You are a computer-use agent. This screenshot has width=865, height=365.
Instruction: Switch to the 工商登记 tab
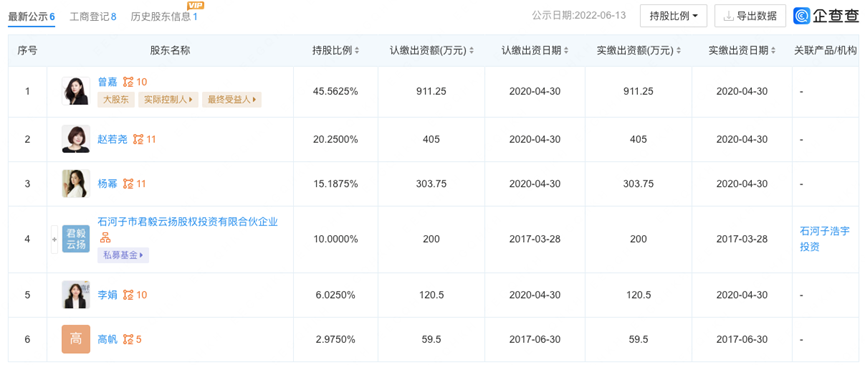coord(93,17)
